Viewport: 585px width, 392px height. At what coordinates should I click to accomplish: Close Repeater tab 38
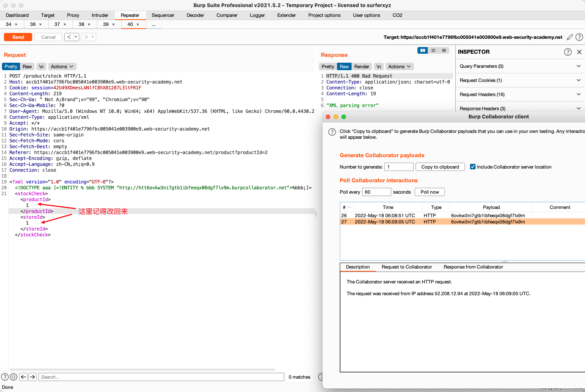(x=89, y=24)
